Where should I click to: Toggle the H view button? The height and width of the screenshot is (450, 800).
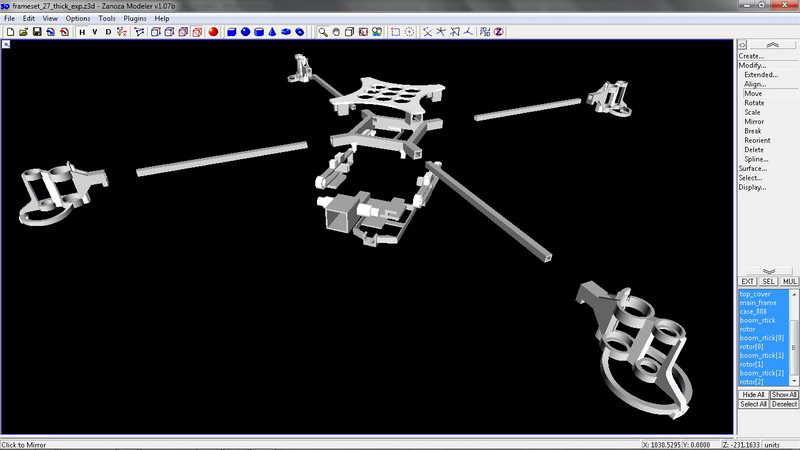81,32
